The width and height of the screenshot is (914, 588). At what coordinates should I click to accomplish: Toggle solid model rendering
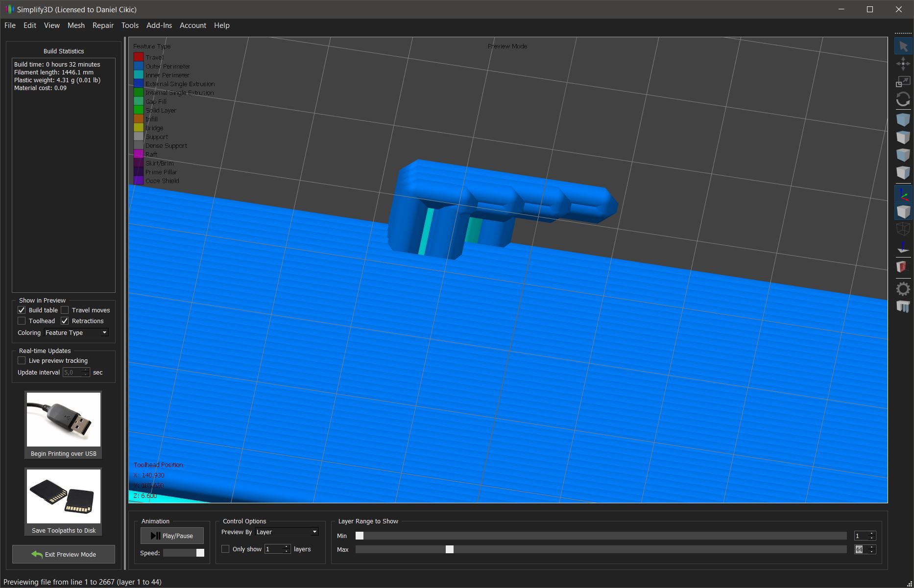click(903, 212)
